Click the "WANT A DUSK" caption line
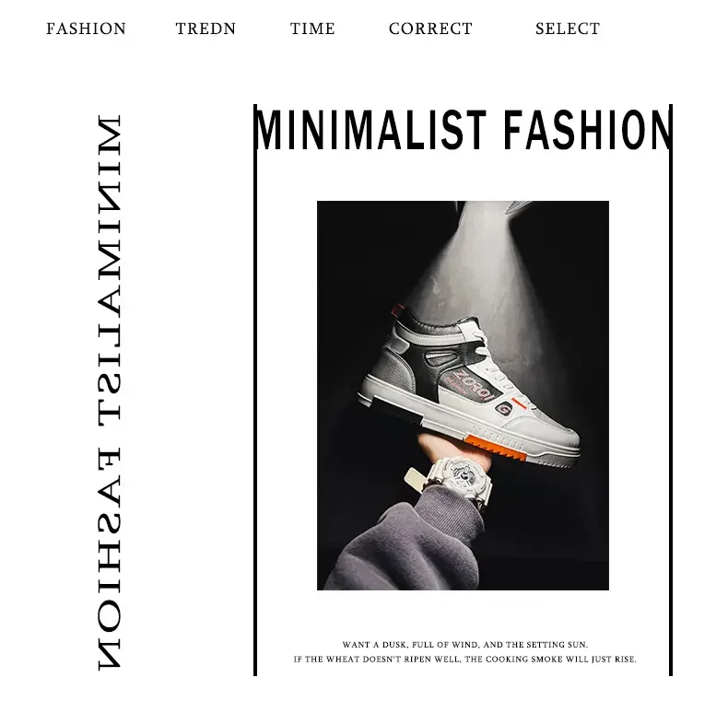 (465, 645)
